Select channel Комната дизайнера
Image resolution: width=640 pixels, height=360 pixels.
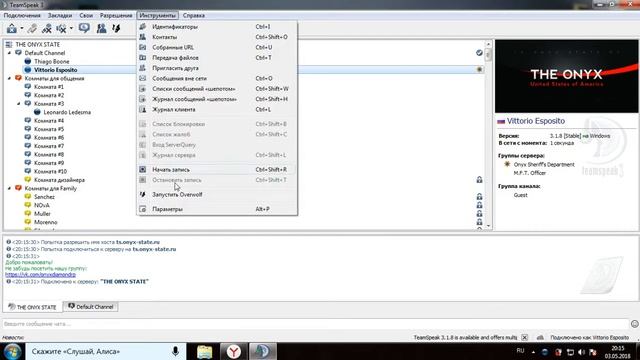pos(59,180)
